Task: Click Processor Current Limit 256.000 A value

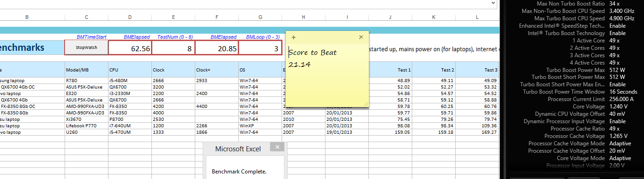Action: 622,99
